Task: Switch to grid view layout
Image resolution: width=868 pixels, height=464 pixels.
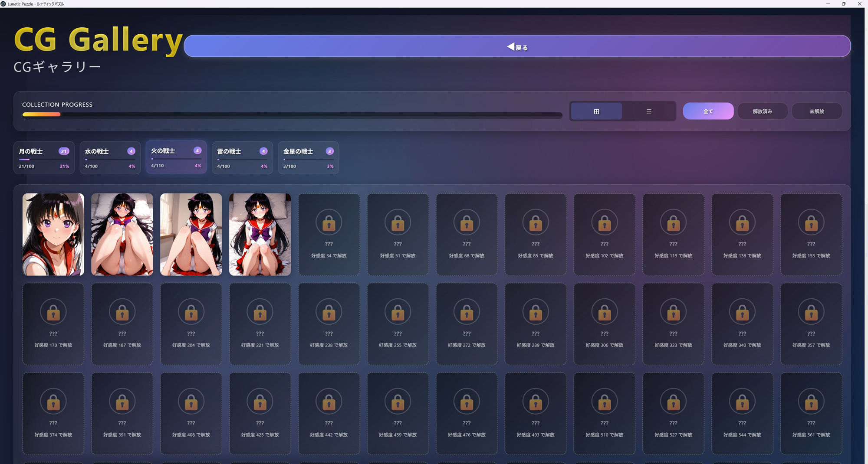Action: pos(596,111)
